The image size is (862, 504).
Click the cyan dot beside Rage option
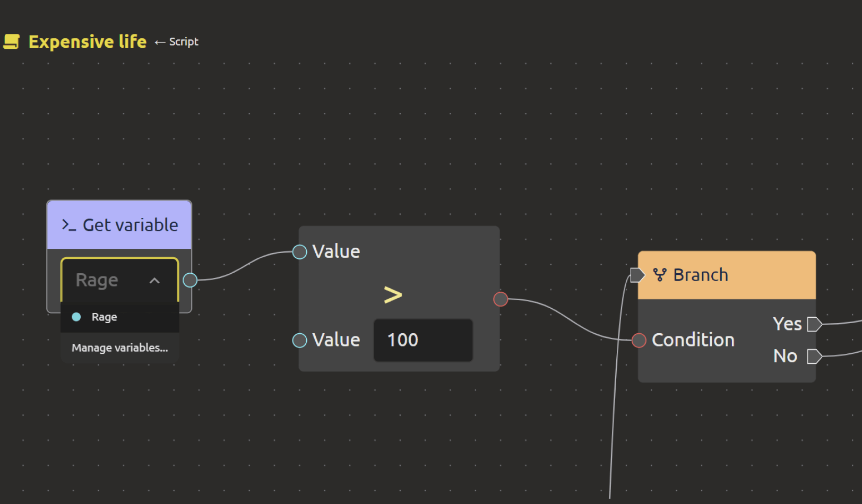click(x=76, y=317)
